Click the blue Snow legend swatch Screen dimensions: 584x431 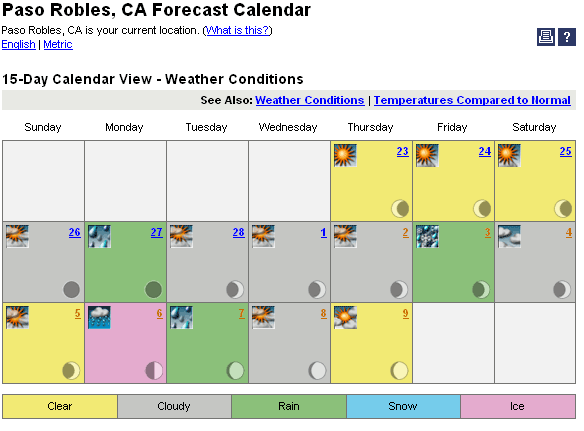[x=403, y=406]
